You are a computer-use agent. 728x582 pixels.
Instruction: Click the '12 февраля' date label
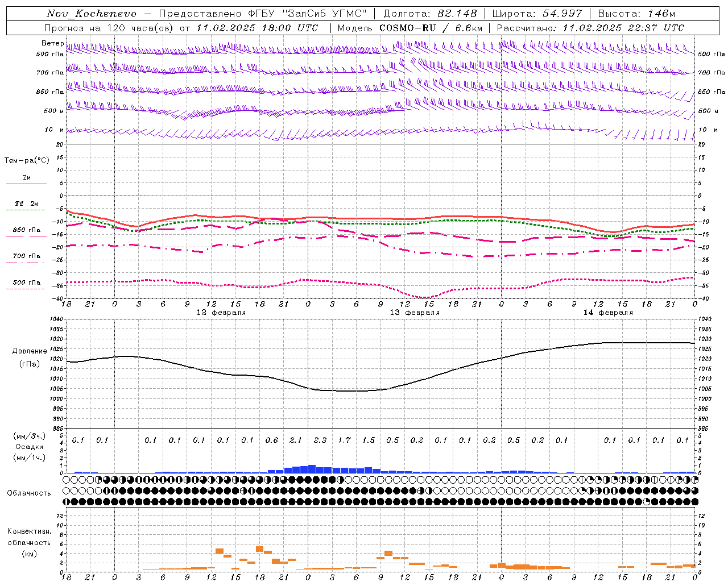click(x=221, y=313)
